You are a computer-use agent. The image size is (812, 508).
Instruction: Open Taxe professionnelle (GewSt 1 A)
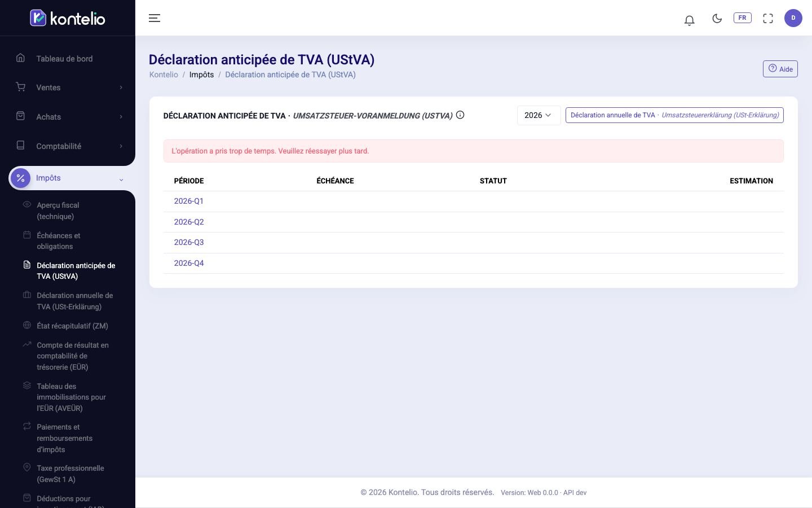(x=70, y=474)
